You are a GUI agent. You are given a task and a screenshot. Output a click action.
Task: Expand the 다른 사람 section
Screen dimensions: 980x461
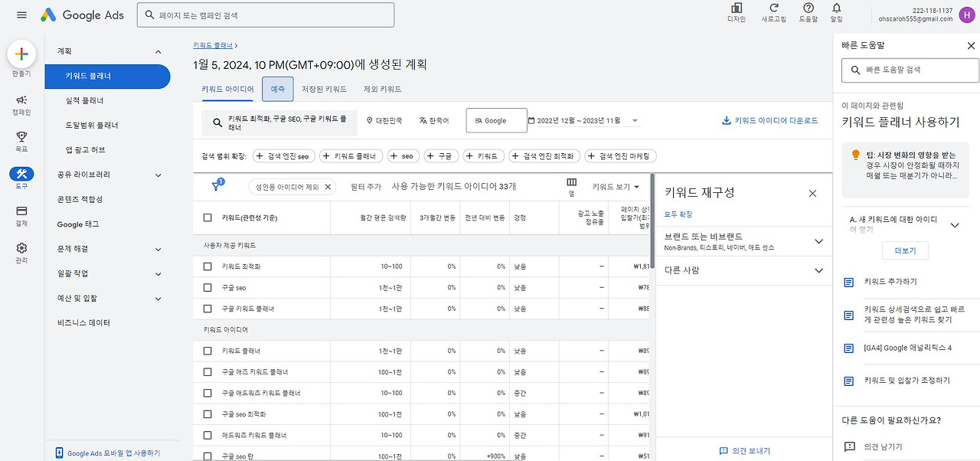818,270
